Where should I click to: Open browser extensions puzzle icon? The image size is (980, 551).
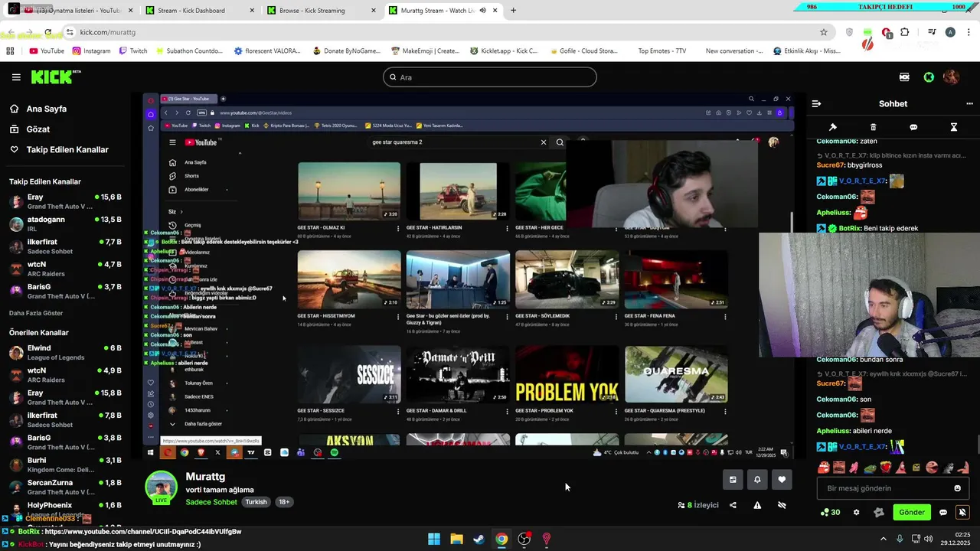pos(905,32)
